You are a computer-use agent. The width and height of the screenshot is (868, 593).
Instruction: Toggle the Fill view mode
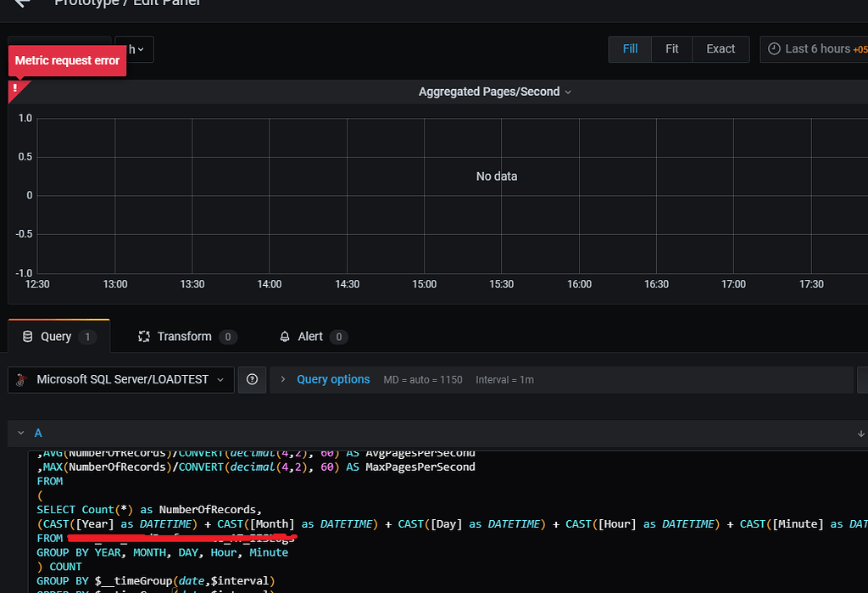tap(629, 48)
